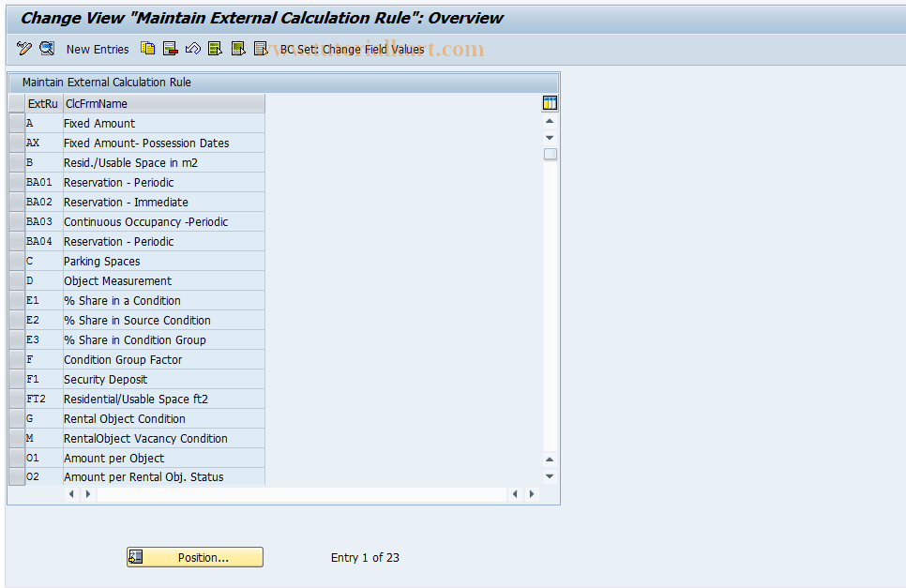
Task: Click the Copy As icon
Action: click(147, 49)
